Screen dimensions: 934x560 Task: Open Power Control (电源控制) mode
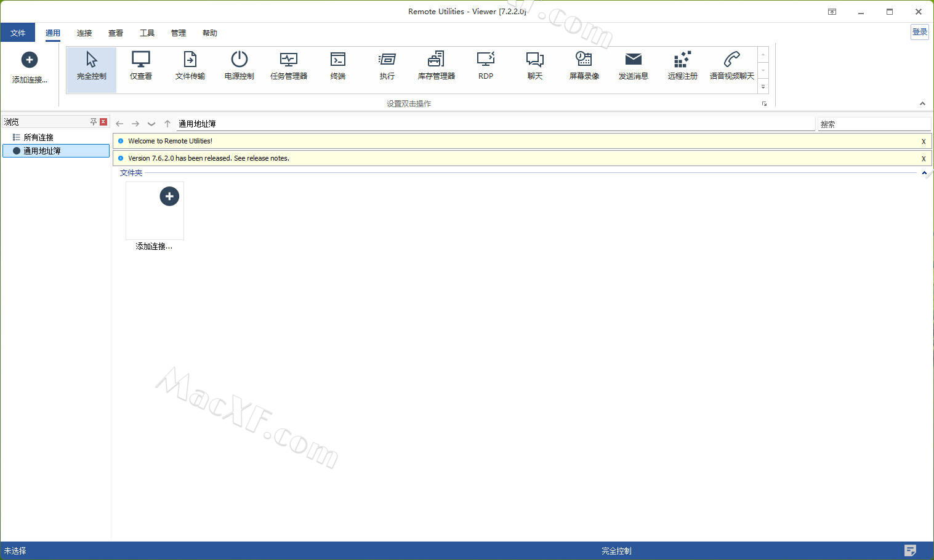click(240, 66)
